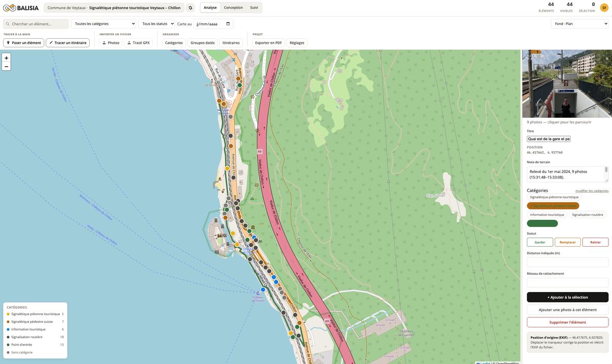
Task: Toggle the orange Signalétique pédestre suisse chip
Action: [x=553, y=206]
